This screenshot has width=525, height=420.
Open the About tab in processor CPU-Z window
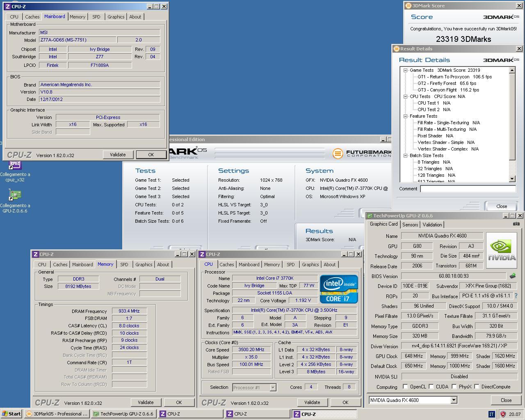click(x=329, y=265)
